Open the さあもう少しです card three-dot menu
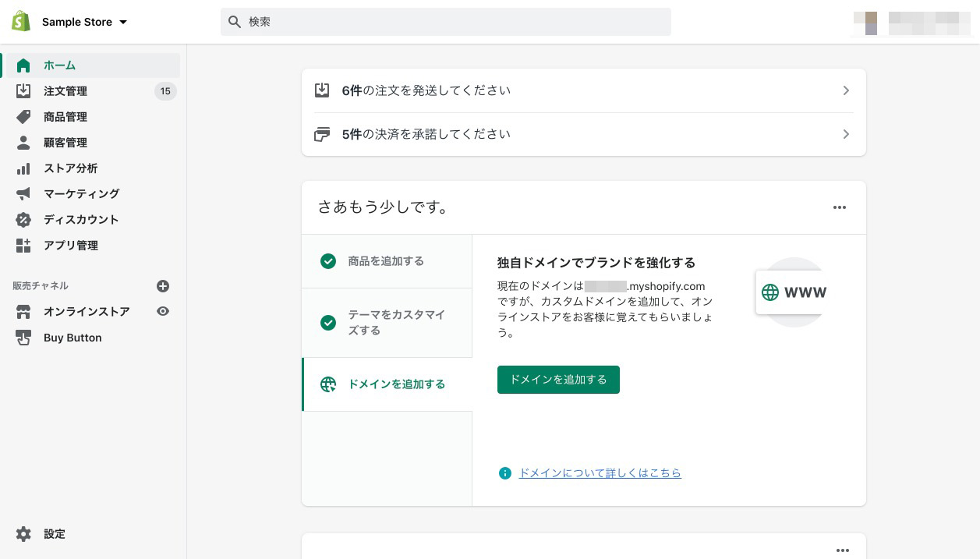The width and height of the screenshot is (980, 559). pyautogui.click(x=839, y=207)
